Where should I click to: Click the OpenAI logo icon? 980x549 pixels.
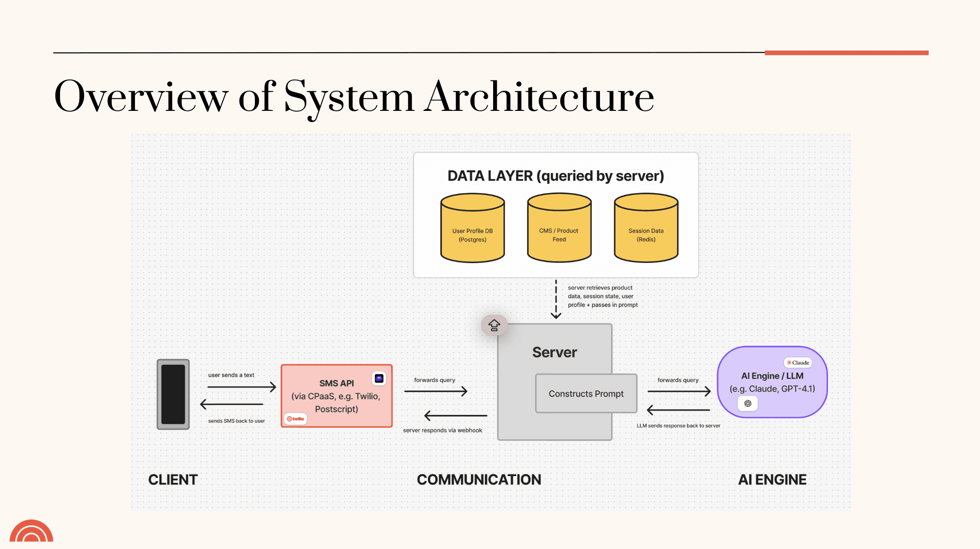(748, 403)
